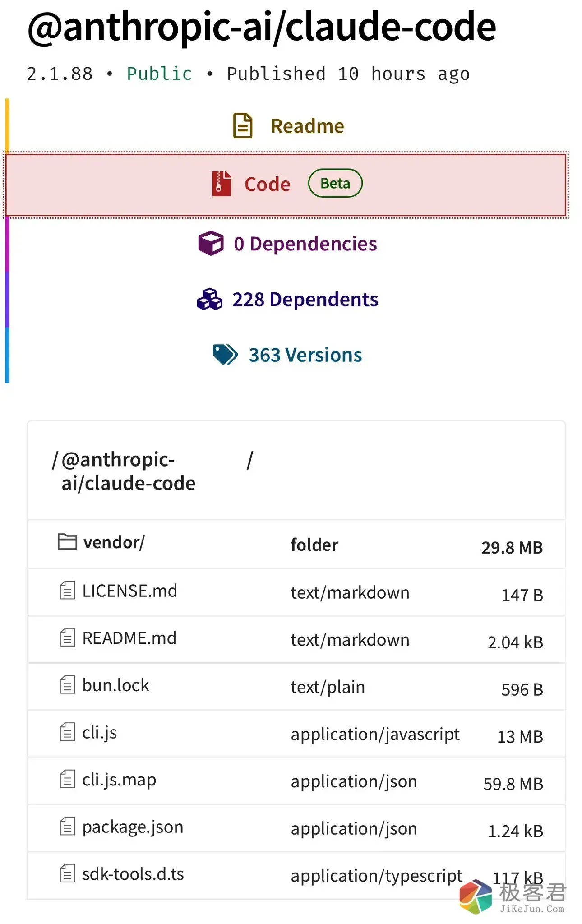The image size is (582, 924).
Task: Click the red zip Code icon
Action: [x=222, y=184]
